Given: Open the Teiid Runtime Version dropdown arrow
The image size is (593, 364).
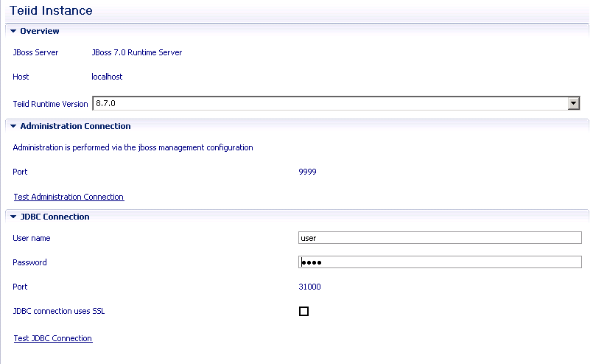Looking at the screenshot, I should point(573,103).
